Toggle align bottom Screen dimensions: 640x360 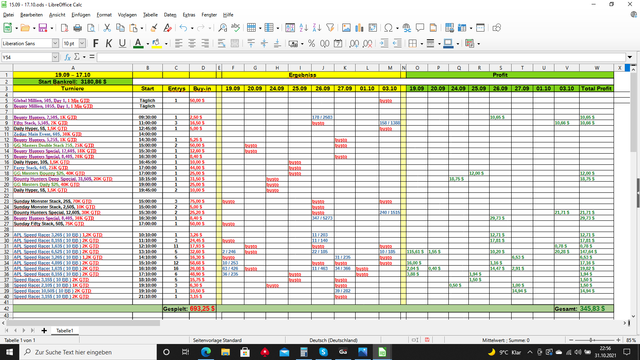[277, 43]
